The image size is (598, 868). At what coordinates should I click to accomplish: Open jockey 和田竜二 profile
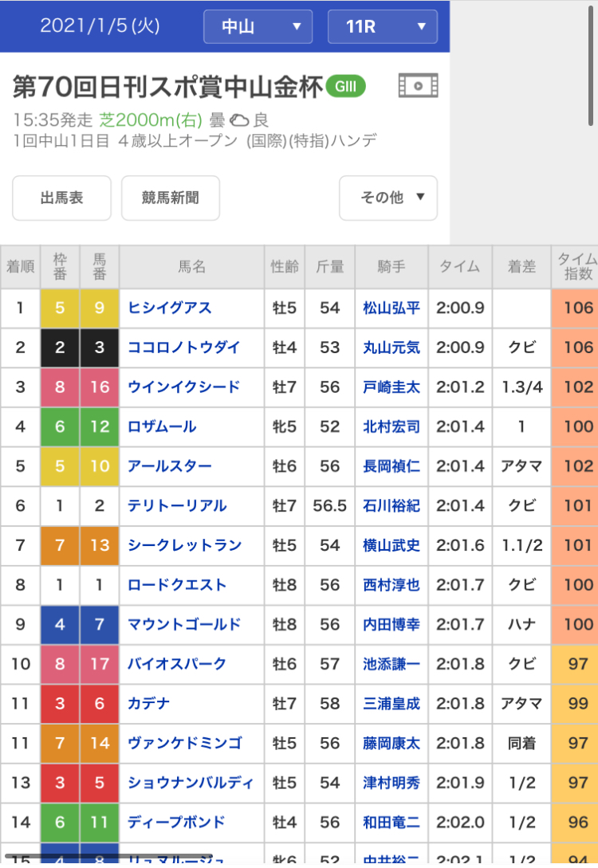(391, 822)
